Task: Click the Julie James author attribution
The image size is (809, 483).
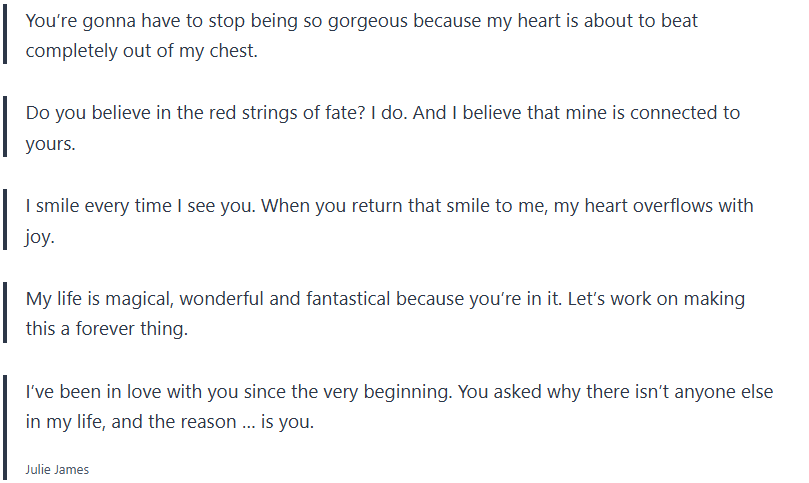Action: pyautogui.click(x=57, y=469)
